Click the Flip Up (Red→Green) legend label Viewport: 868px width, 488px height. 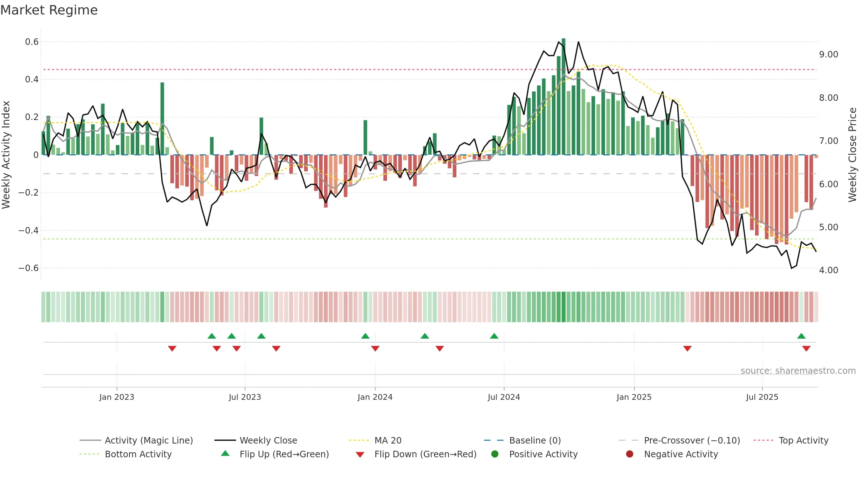click(284, 454)
